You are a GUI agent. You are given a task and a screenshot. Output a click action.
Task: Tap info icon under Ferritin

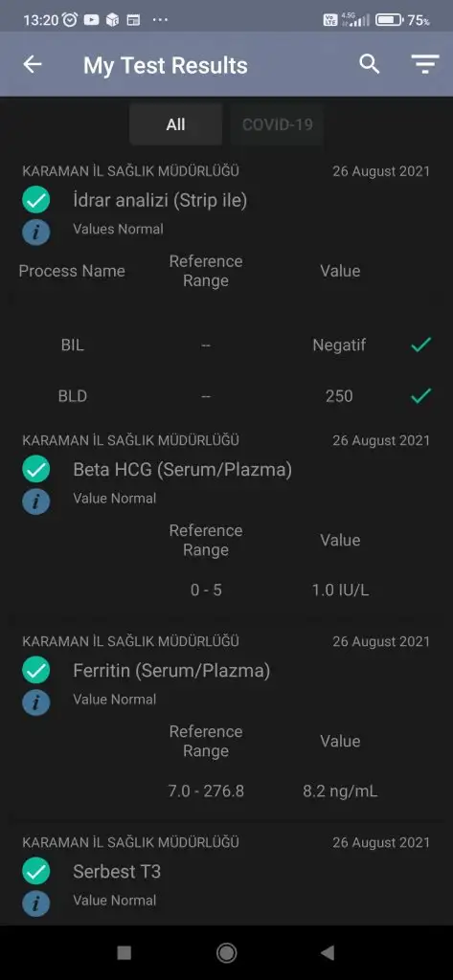[36, 703]
